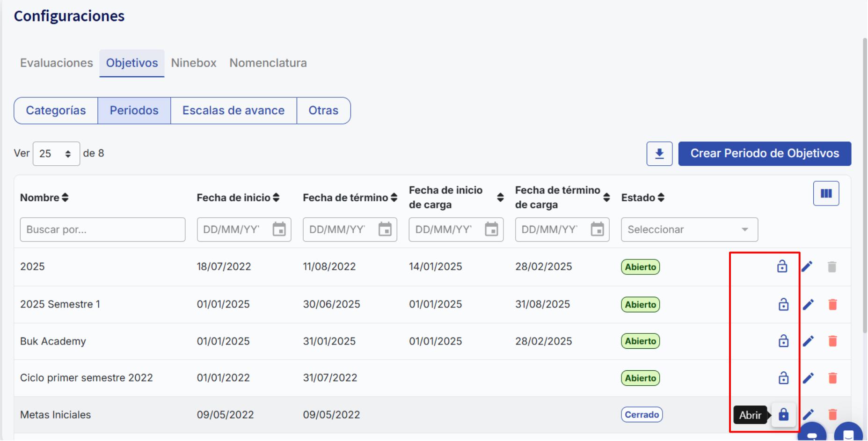The image size is (868, 441).
Task: Open the Categorías section button
Action: pyautogui.click(x=56, y=110)
